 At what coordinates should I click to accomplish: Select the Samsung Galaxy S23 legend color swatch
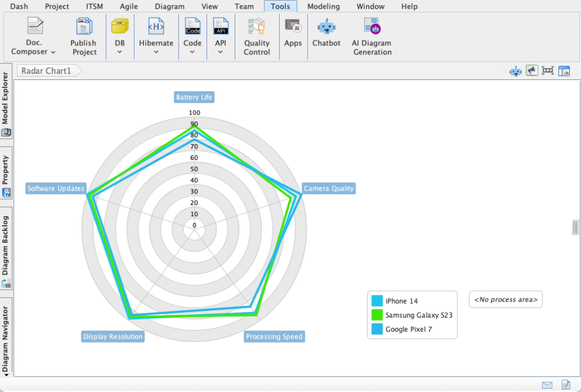tap(377, 315)
